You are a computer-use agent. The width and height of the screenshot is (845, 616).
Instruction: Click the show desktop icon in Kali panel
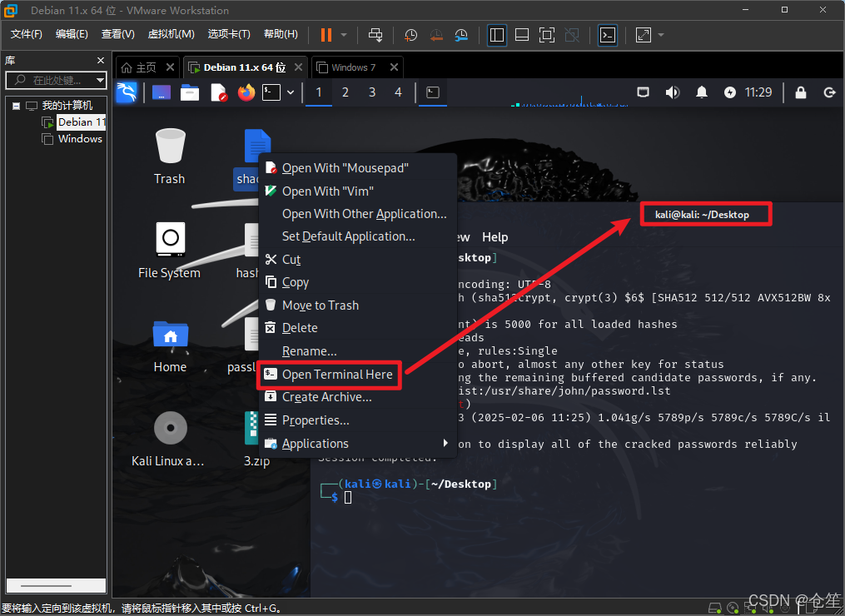pyautogui.click(x=162, y=92)
